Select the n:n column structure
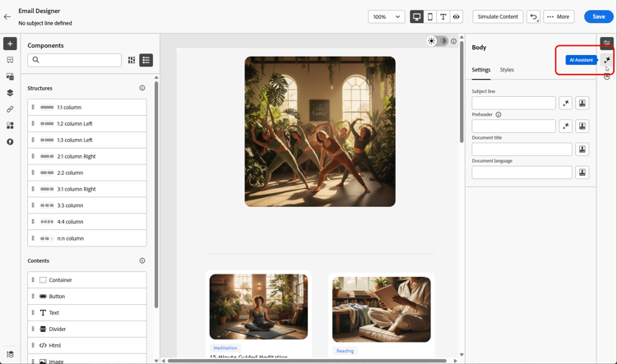 87,238
